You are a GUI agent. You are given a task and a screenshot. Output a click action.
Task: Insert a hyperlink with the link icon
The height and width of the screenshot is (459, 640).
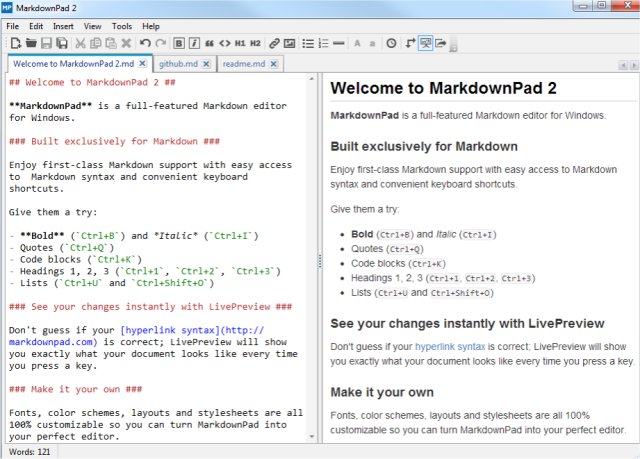click(x=273, y=43)
